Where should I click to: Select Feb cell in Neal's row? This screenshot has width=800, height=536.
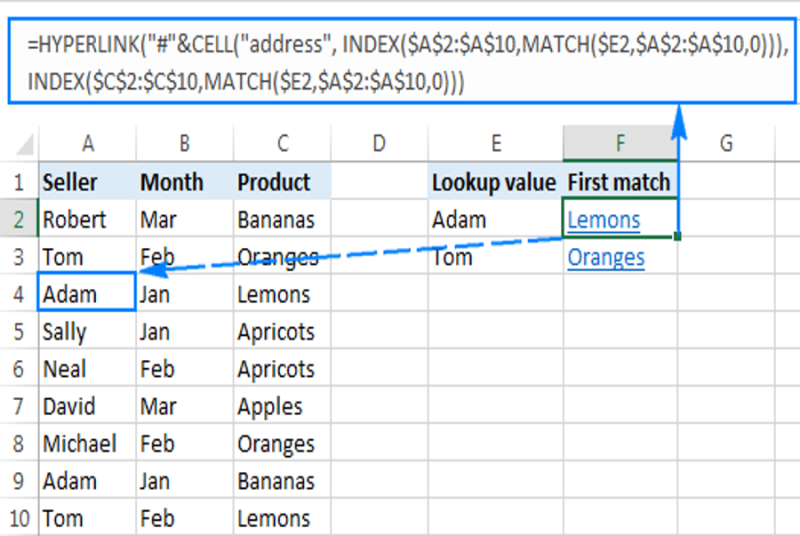[x=185, y=369]
